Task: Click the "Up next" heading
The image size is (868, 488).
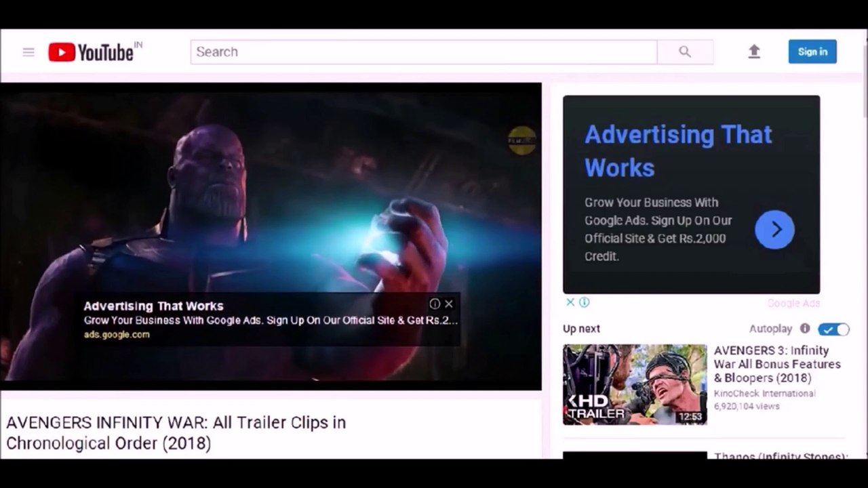Action: (581, 329)
